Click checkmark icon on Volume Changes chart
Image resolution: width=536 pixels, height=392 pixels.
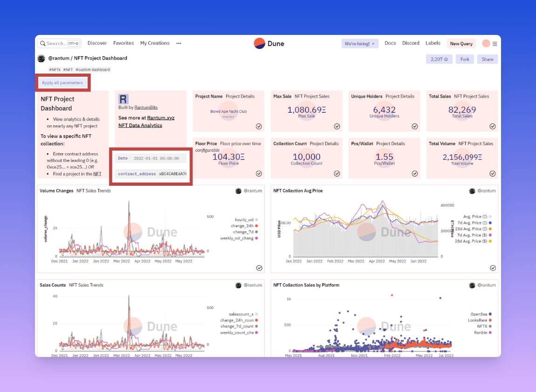point(259,268)
